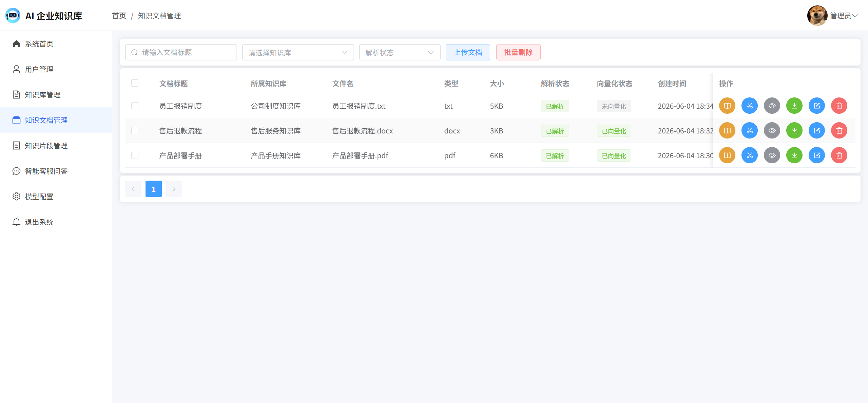This screenshot has width=868, height=403.
Task: Open 模型配置 in the sidebar
Action: coord(56,197)
